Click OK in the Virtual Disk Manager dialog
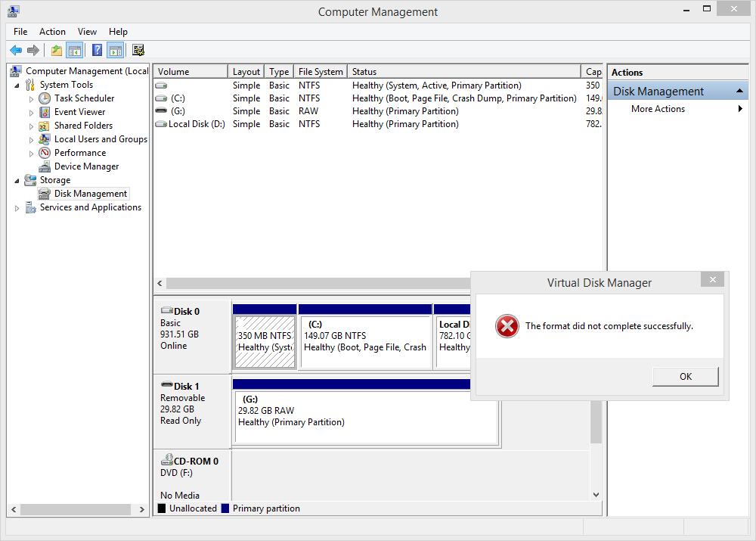 (685, 376)
